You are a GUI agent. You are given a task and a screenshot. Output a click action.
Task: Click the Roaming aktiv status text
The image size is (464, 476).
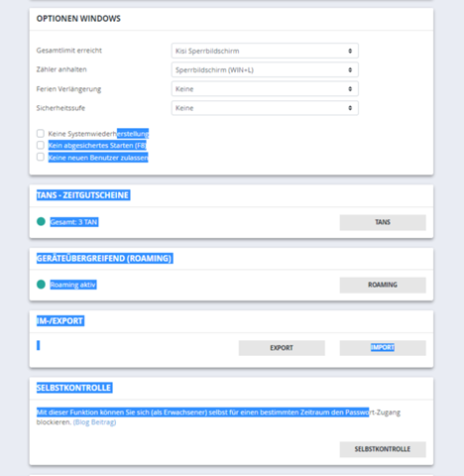pyautogui.click(x=73, y=285)
